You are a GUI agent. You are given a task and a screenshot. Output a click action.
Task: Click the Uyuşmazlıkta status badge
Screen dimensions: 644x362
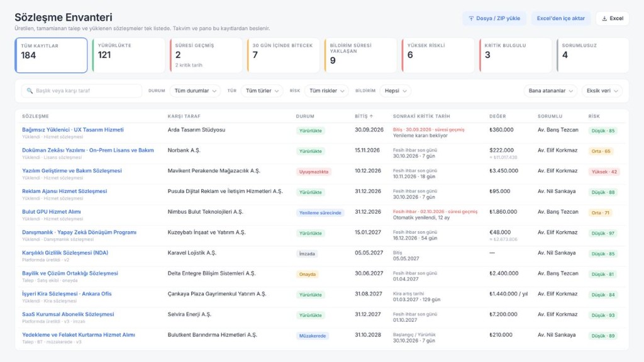(314, 172)
